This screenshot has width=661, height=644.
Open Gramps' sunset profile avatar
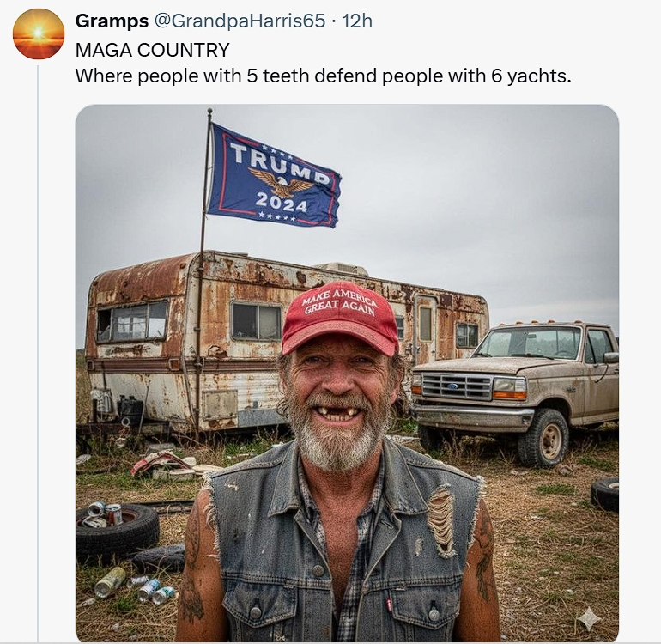tap(39, 33)
